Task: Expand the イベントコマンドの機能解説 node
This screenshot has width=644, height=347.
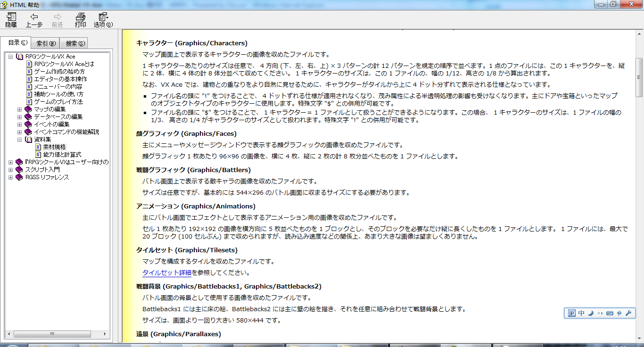Action: click(20, 132)
